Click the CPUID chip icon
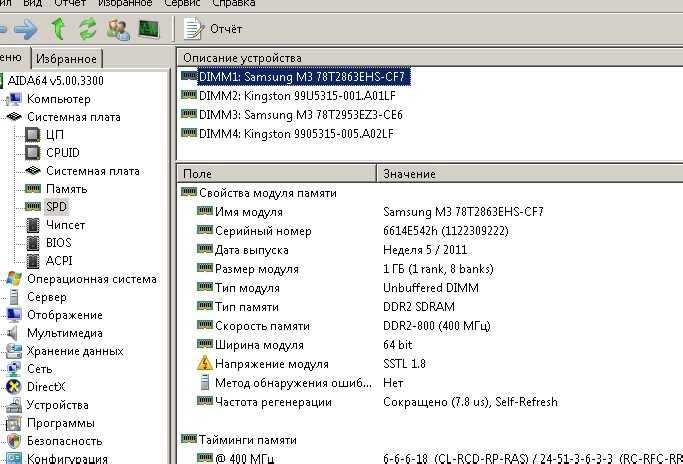683x464 pixels. tap(33, 153)
